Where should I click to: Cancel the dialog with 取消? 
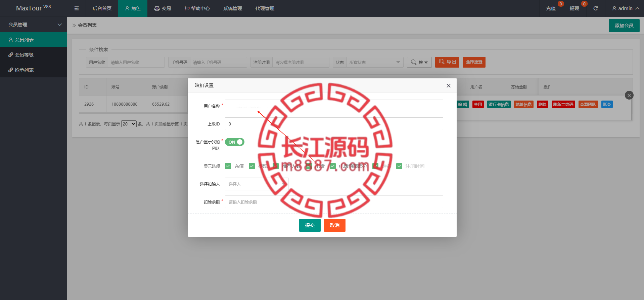[x=335, y=225]
